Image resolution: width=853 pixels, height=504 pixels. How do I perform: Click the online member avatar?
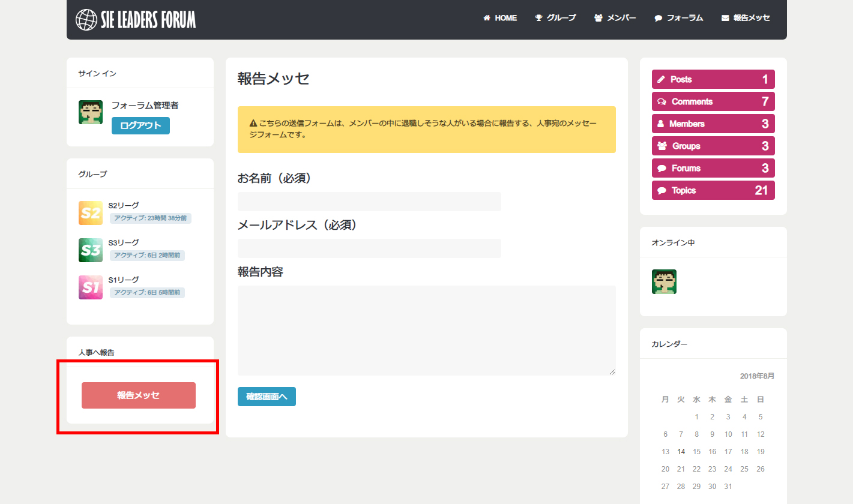(x=664, y=281)
